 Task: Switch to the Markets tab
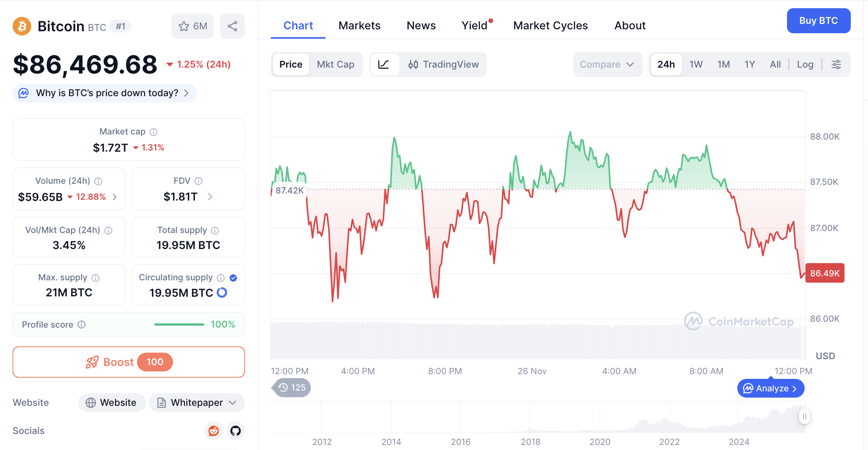point(359,25)
